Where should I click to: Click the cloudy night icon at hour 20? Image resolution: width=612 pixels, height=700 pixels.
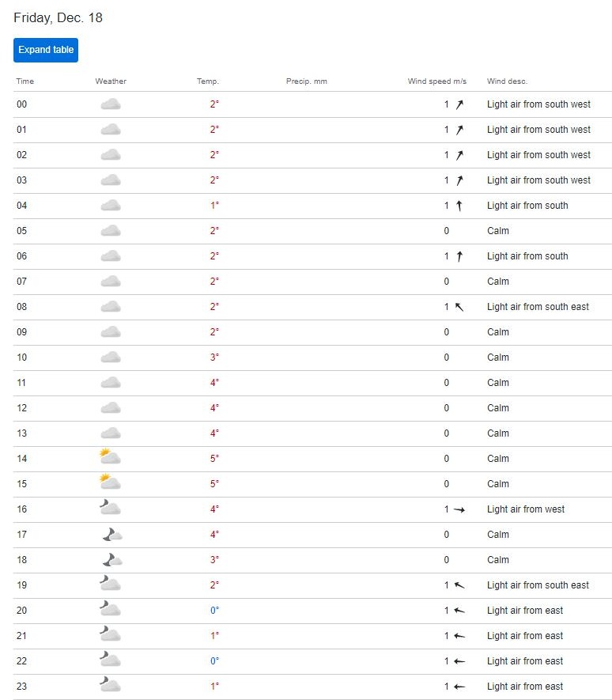(x=110, y=610)
